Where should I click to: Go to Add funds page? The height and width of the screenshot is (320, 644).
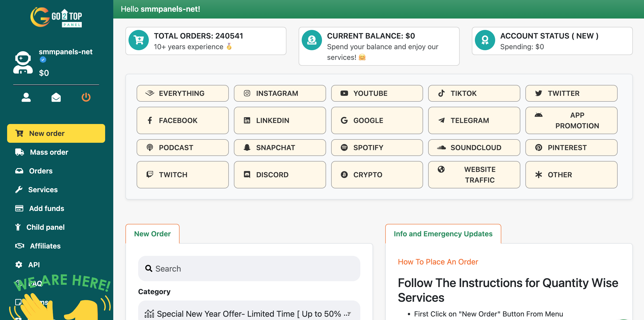pos(46,208)
